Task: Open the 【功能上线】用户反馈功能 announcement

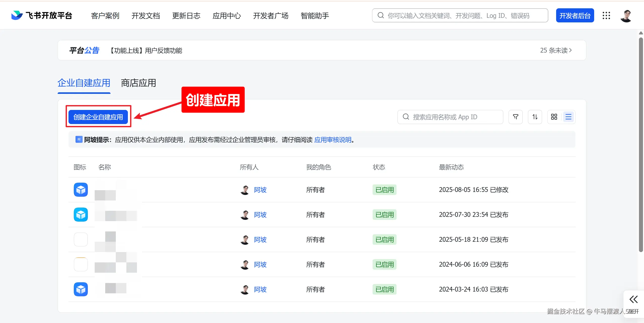Action: tap(146, 51)
